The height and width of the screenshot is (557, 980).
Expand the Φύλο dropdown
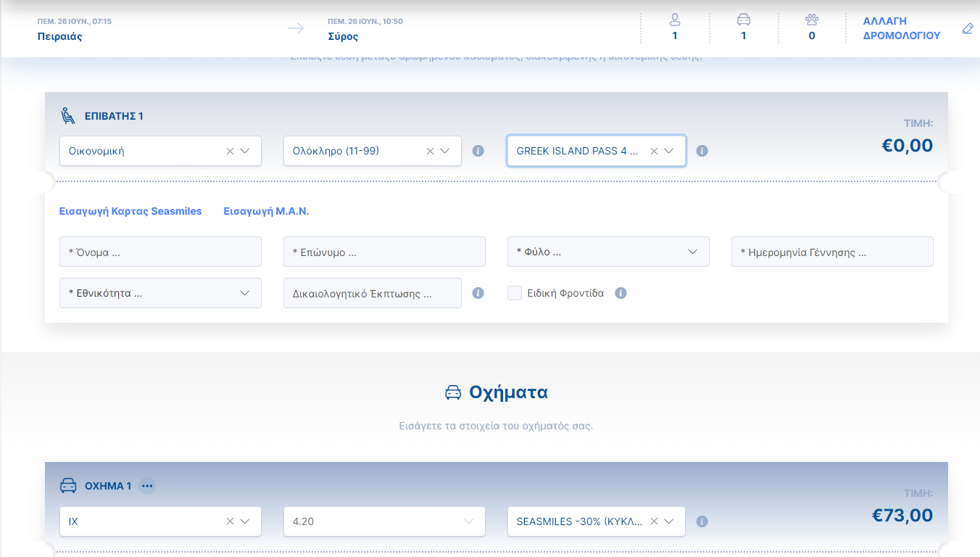coord(692,252)
